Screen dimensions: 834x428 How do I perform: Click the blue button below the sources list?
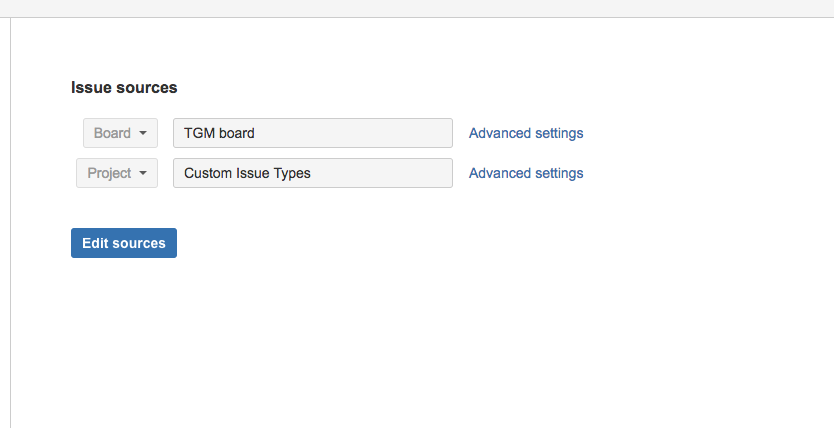124,243
